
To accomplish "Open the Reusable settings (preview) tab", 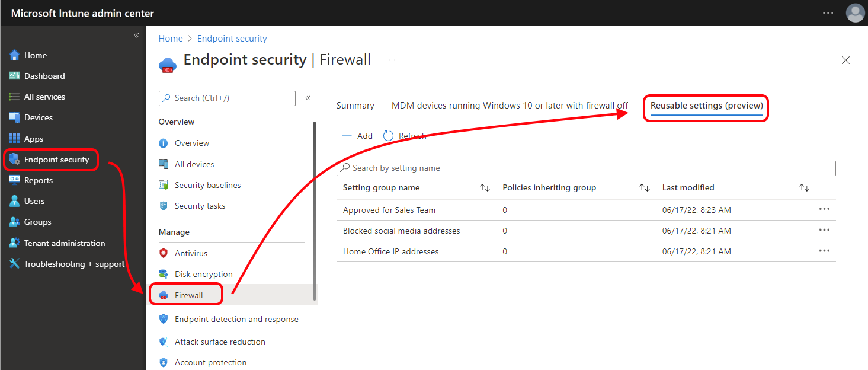I will [x=706, y=105].
